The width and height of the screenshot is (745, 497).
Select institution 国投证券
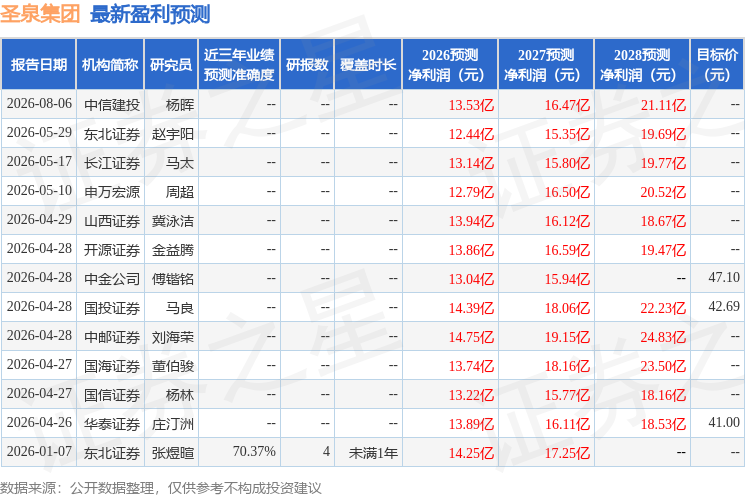[112, 308]
